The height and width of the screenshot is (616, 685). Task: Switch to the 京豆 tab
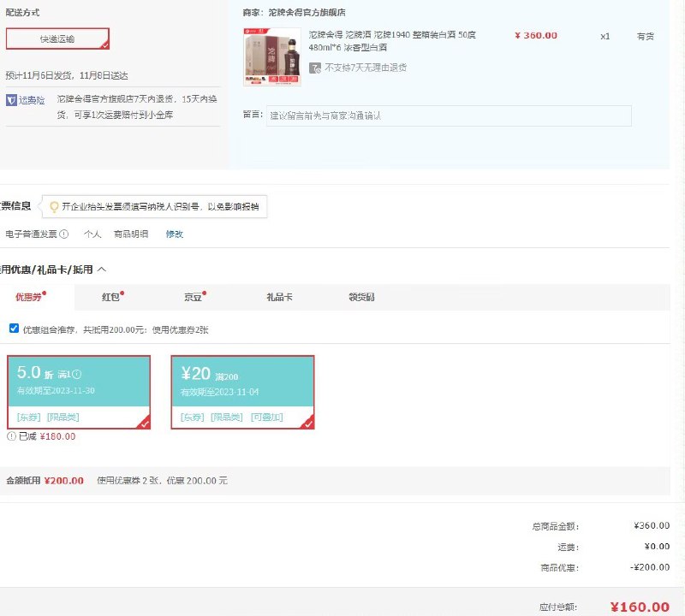coord(193,297)
